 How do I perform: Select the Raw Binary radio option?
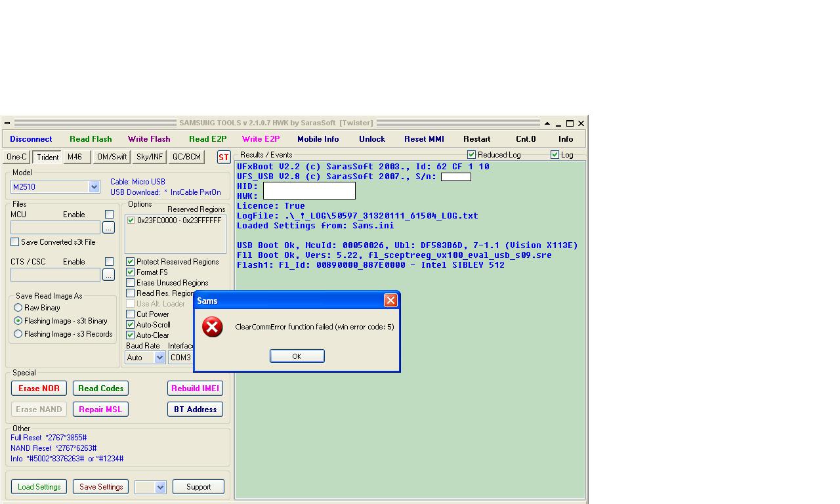coord(18,308)
